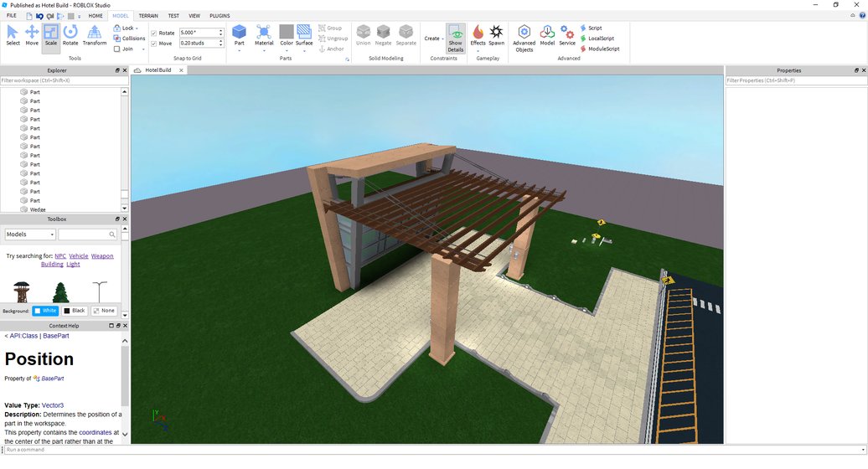Toggle Show Details for constraints
Viewport: 868px width, 469px height.
456,39
